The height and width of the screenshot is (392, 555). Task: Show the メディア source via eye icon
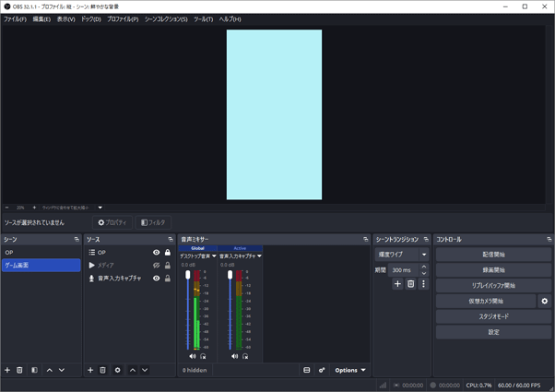156,265
